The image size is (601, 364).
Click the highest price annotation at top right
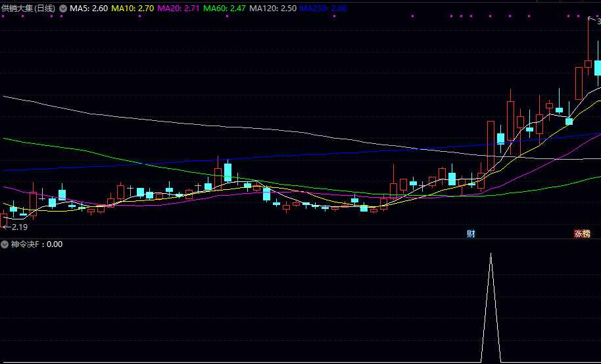[595, 22]
